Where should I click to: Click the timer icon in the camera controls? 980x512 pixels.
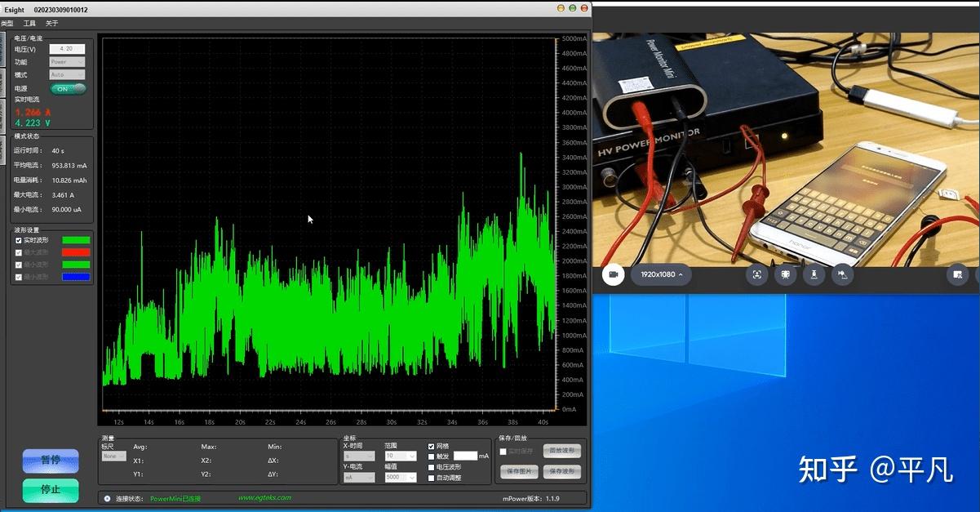pos(814,275)
